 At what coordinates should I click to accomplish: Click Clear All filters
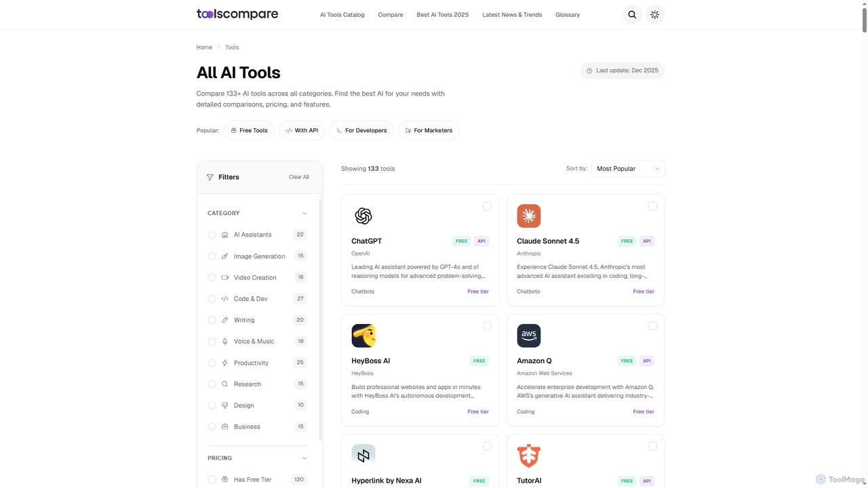299,177
